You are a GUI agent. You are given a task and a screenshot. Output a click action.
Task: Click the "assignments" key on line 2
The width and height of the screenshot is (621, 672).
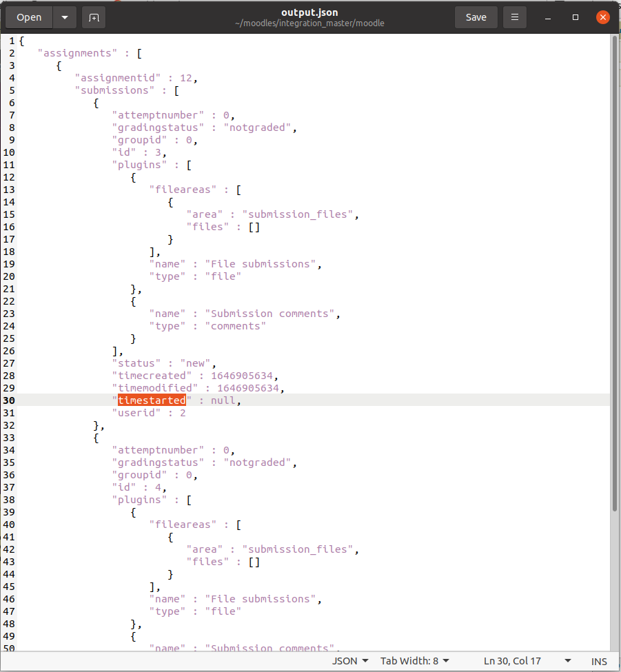coord(77,53)
